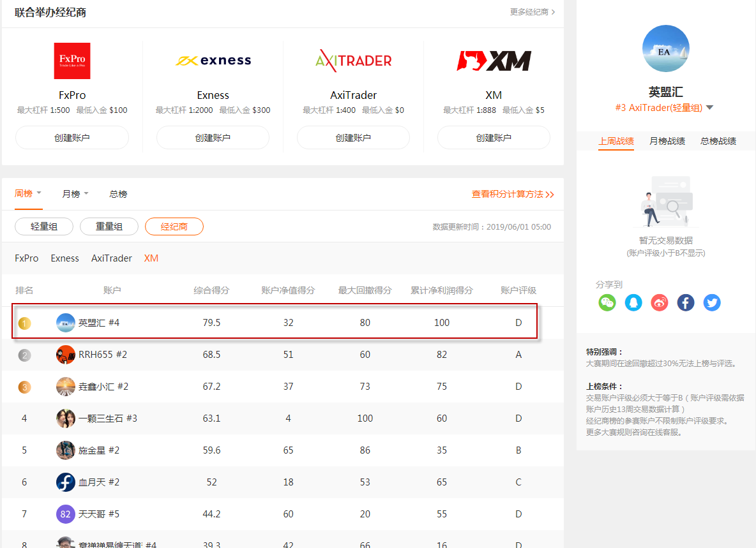756x548 pixels.
Task: Expand the 周榜 dropdown arrow
Action: click(x=39, y=193)
